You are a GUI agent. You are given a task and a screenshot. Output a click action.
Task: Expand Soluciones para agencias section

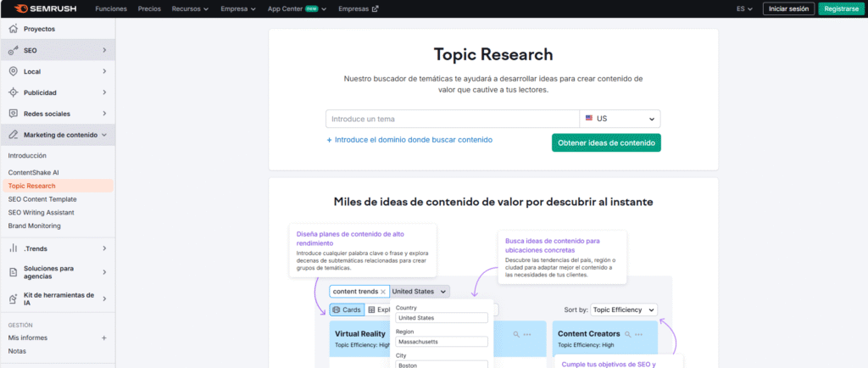(x=104, y=272)
